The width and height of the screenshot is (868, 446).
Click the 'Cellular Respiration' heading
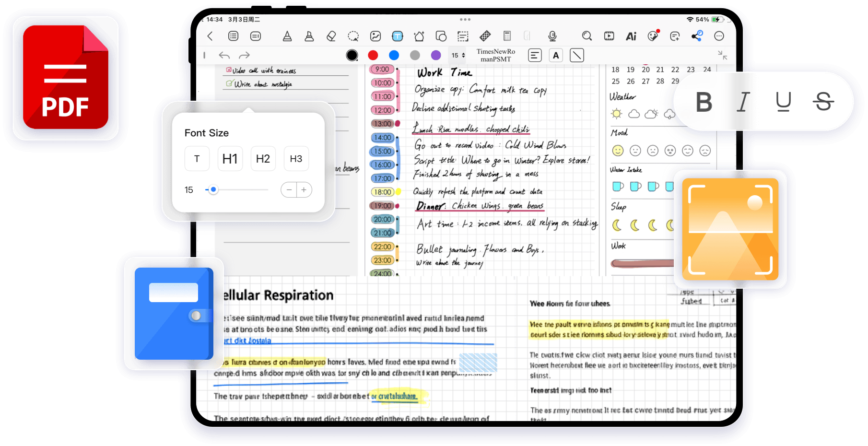[278, 295]
